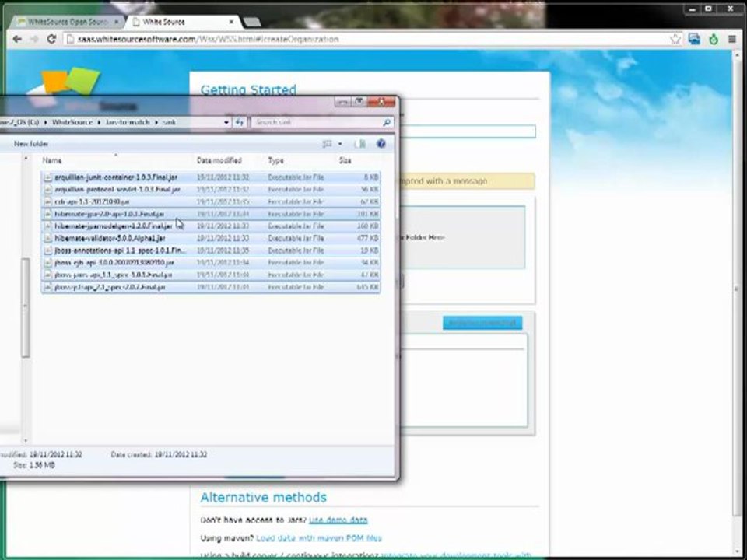Toggle the Explorer preview pane

pos(359,144)
